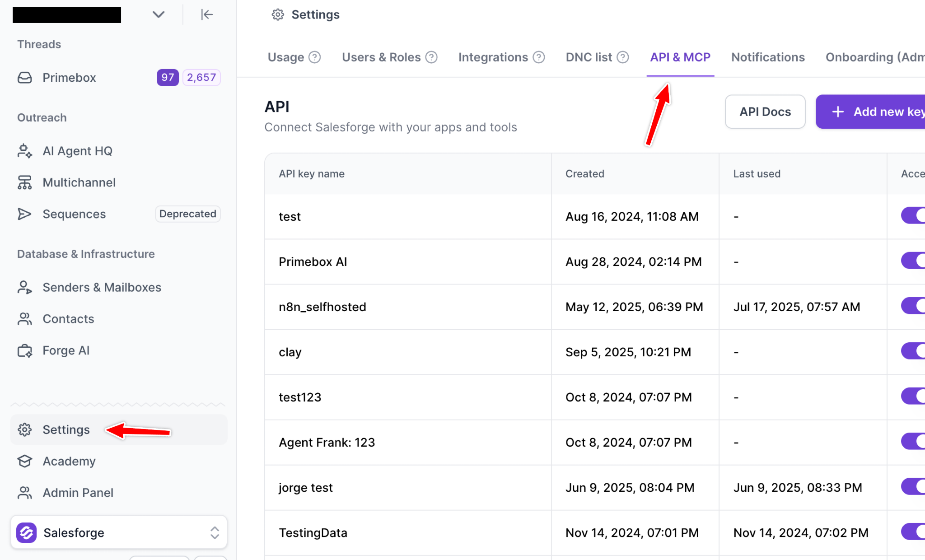Image resolution: width=925 pixels, height=560 pixels.
Task: Toggle access for Primebox AI key
Action: point(913,261)
